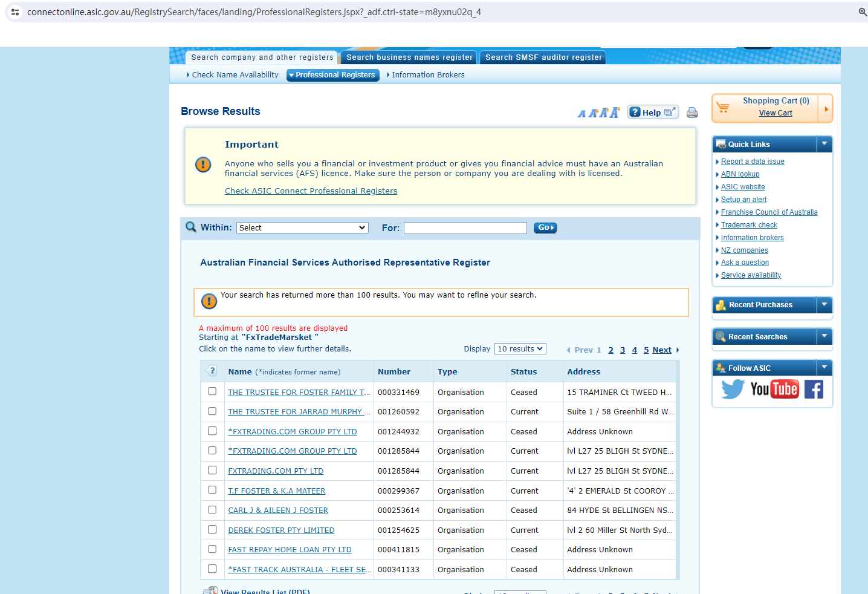Expand the Shopping Cart side arrow
Screen dimensions: 868x594
click(x=826, y=109)
